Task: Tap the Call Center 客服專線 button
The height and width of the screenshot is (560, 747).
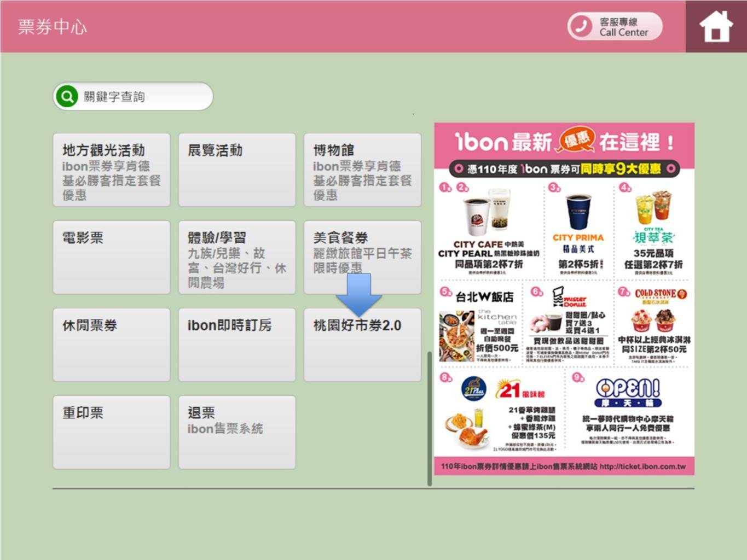Action: coord(615,26)
